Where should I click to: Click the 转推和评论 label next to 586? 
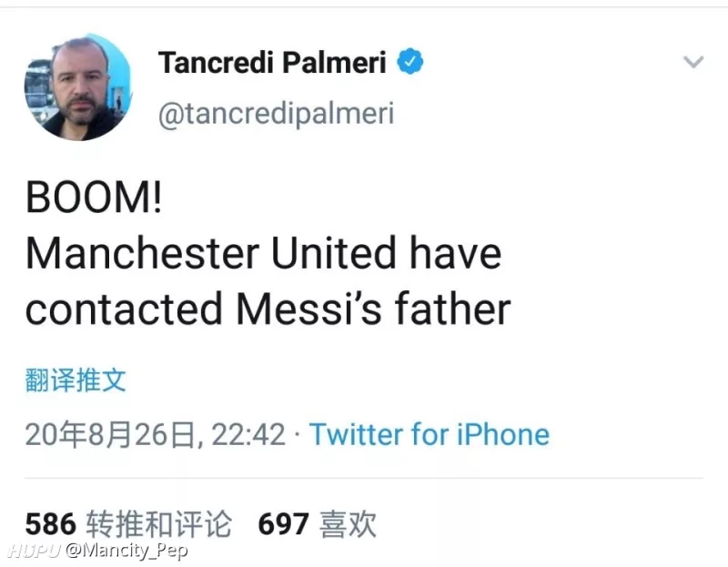[x=157, y=523]
